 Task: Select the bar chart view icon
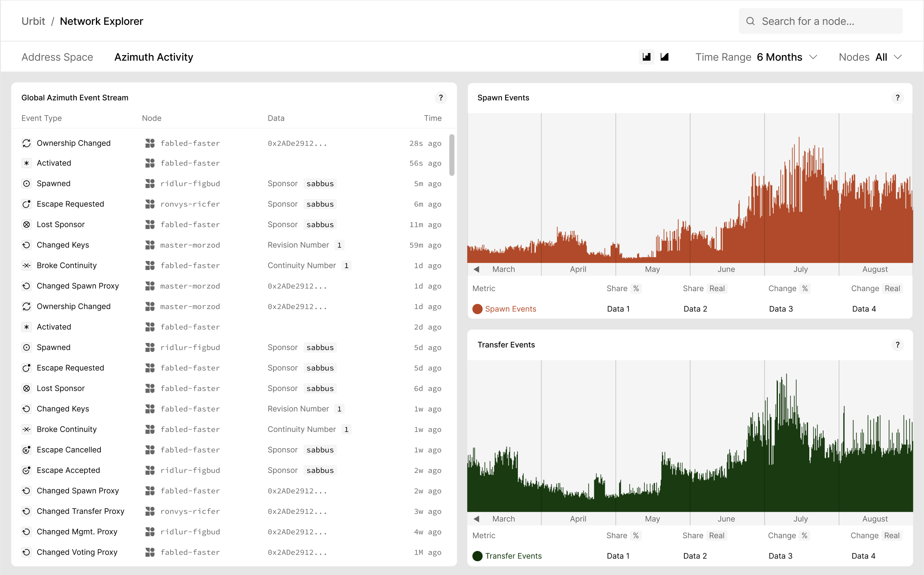(x=646, y=57)
